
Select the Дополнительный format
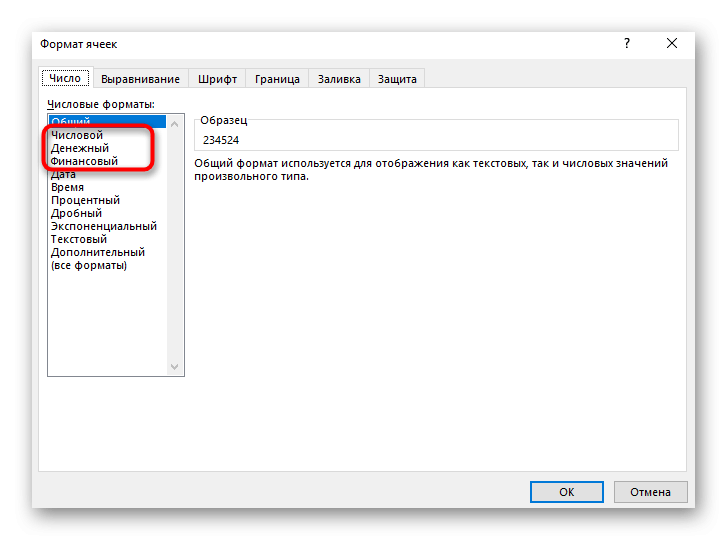(107, 252)
